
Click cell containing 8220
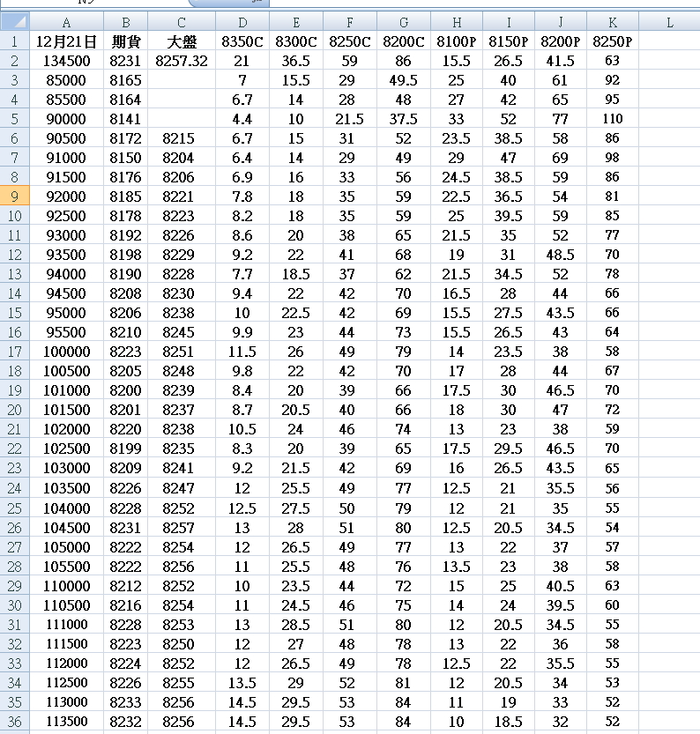125,429
